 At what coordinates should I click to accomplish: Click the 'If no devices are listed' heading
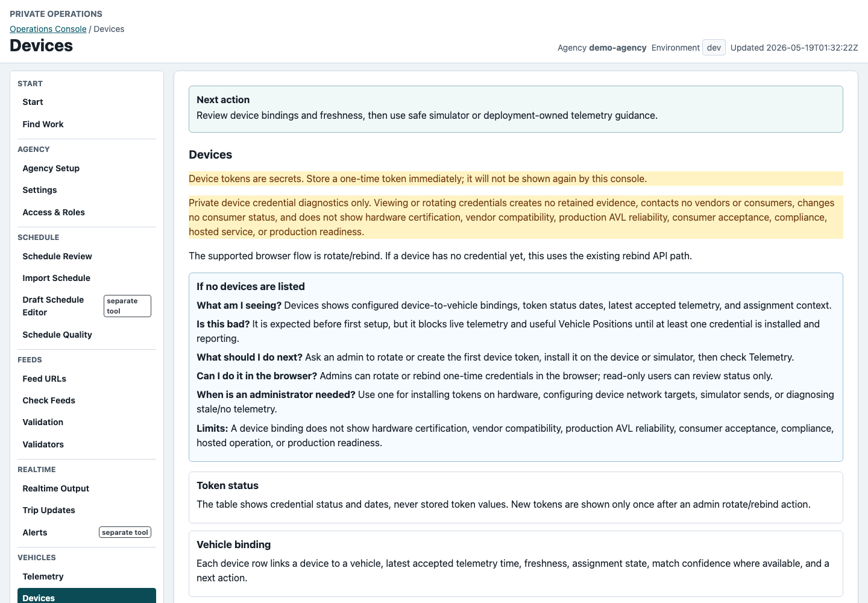[251, 286]
